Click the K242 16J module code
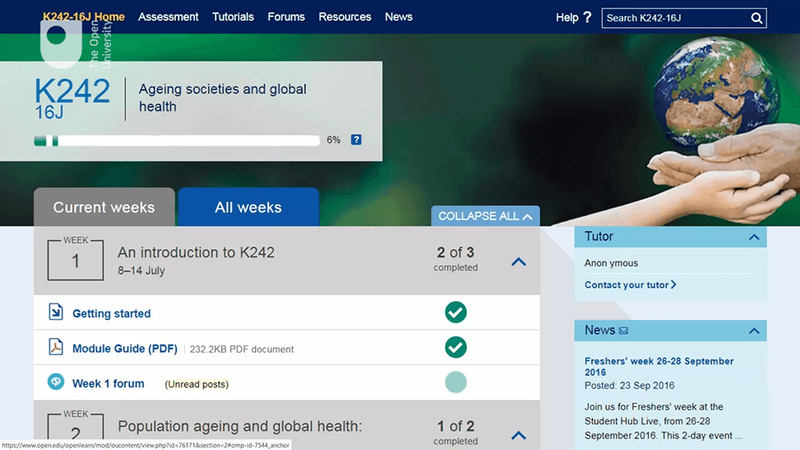Screen dimensions: 800x450 (x=72, y=99)
